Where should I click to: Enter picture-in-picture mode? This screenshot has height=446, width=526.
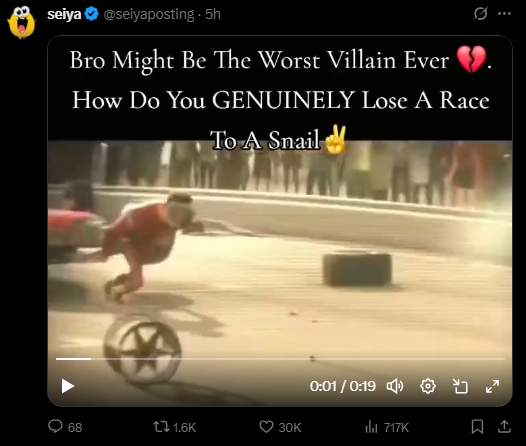460,386
